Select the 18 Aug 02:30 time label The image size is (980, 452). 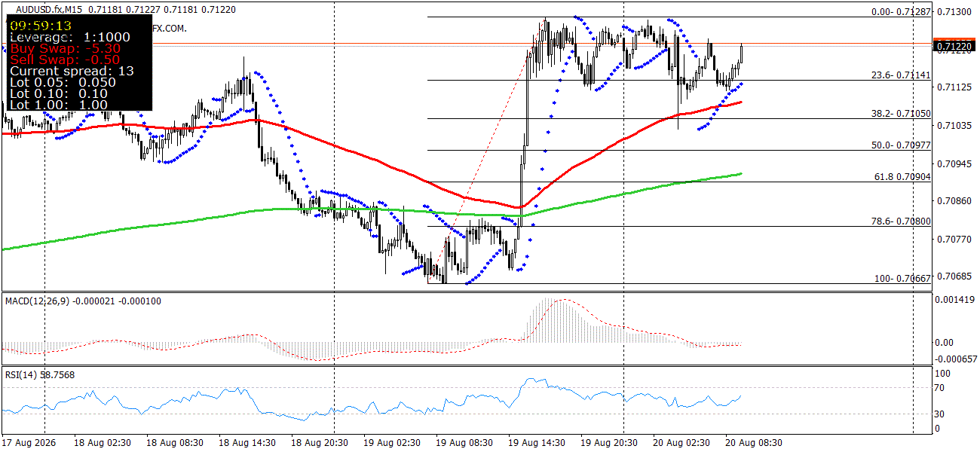pos(103,442)
